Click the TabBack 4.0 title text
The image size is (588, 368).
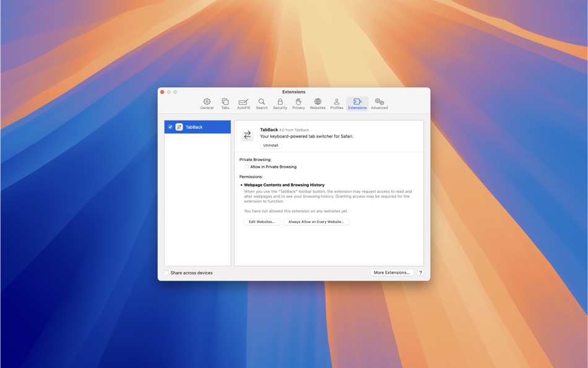click(x=284, y=130)
